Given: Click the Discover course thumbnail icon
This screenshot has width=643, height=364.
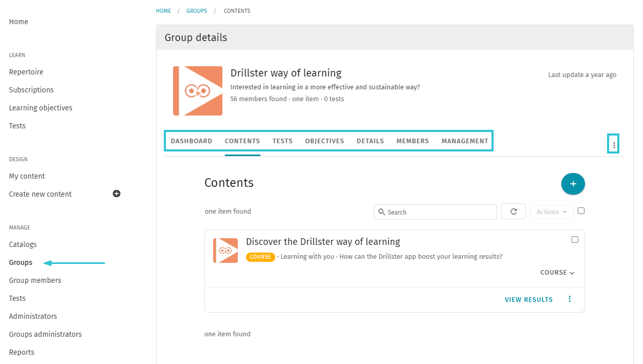Looking at the screenshot, I should point(225,250).
